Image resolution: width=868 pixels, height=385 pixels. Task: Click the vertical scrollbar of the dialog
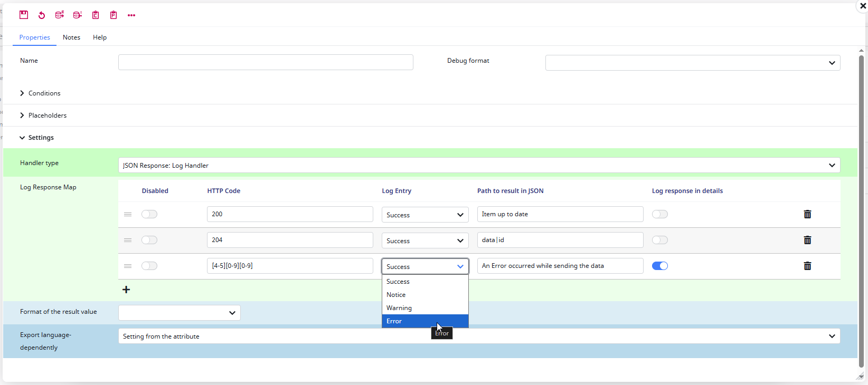861,211
